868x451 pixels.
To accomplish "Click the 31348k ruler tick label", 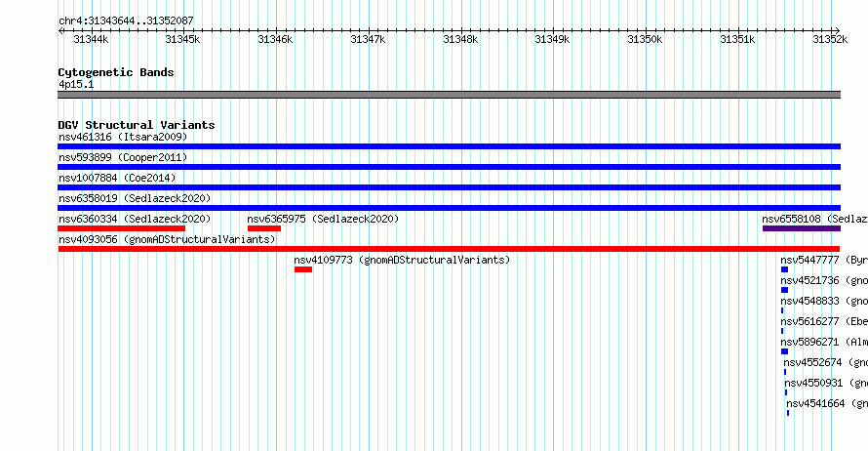I will (x=460, y=39).
